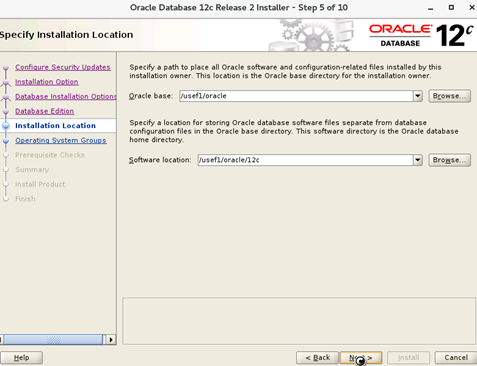Click the 'Prerequisite Checks' step text
The image size is (477, 366).
click(50, 155)
